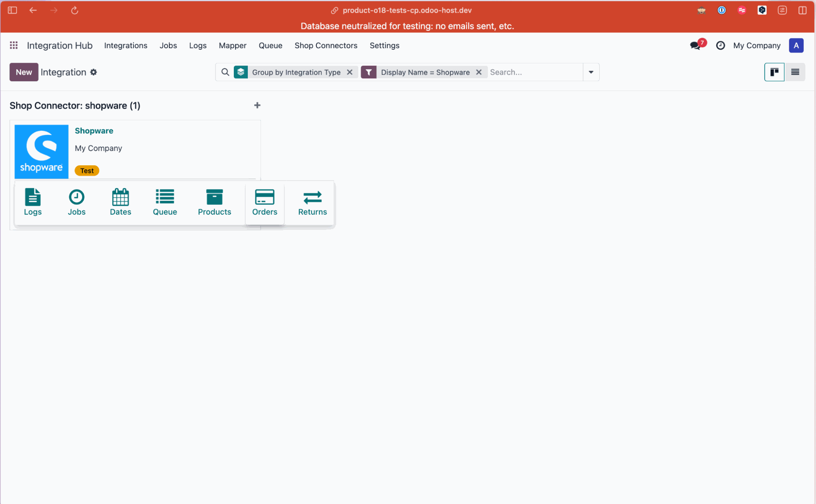The height and width of the screenshot is (504, 816).
Task: Remove the Display Name = Shopware filter
Action: pyautogui.click(x=479, y=72)
